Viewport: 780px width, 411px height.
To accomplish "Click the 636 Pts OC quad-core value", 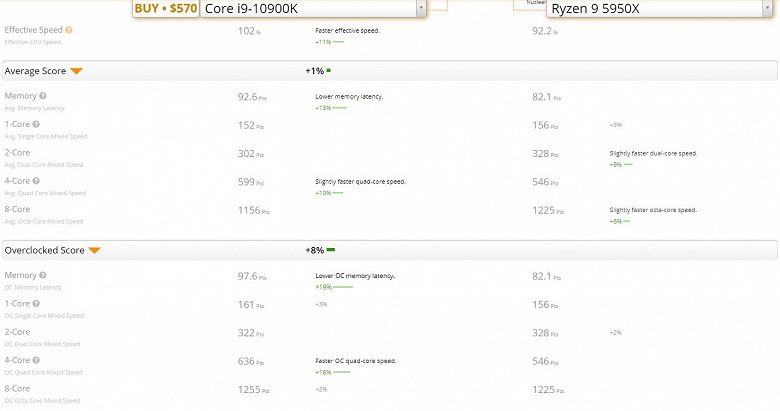I will coord(251,361).
